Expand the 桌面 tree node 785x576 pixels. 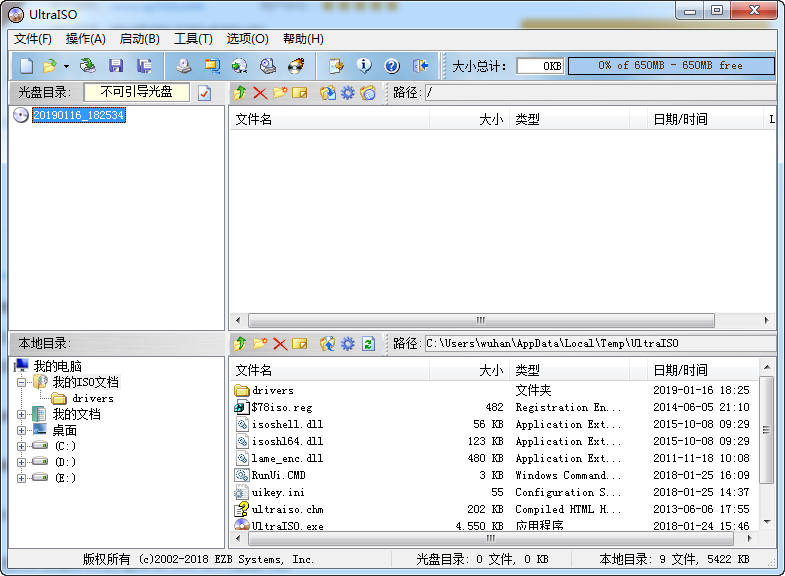click(x=21, y=430)
